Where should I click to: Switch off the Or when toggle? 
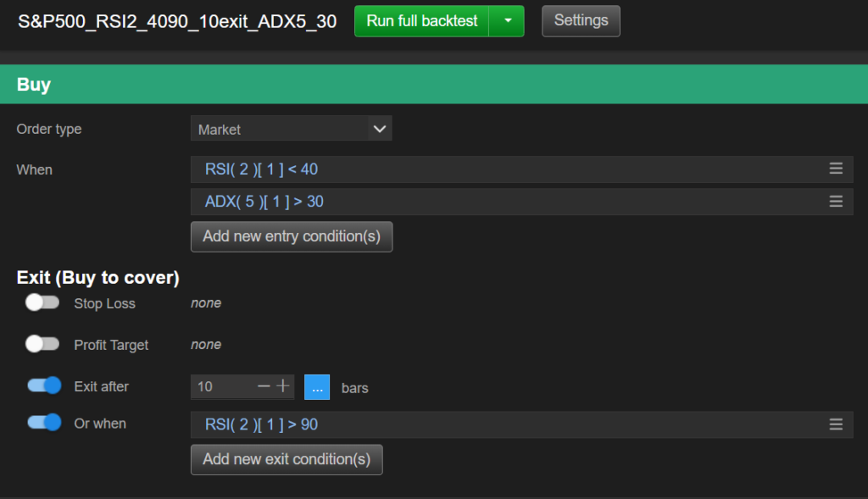tap(44, 422)
